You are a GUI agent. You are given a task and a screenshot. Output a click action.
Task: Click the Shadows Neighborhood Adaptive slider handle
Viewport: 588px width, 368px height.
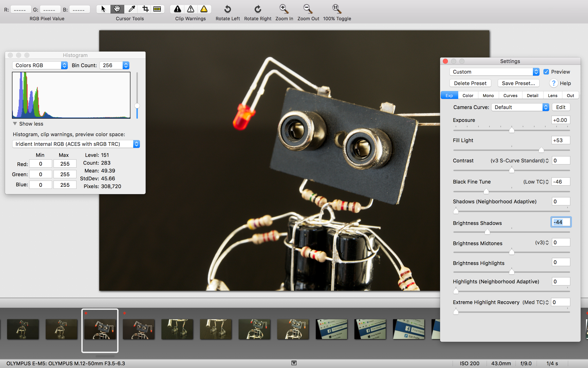coord(456,211)
